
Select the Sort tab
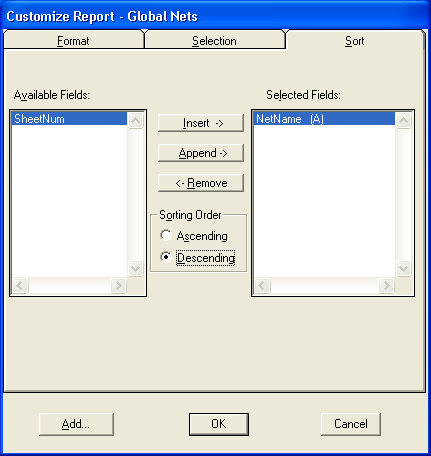coord(355,41)
